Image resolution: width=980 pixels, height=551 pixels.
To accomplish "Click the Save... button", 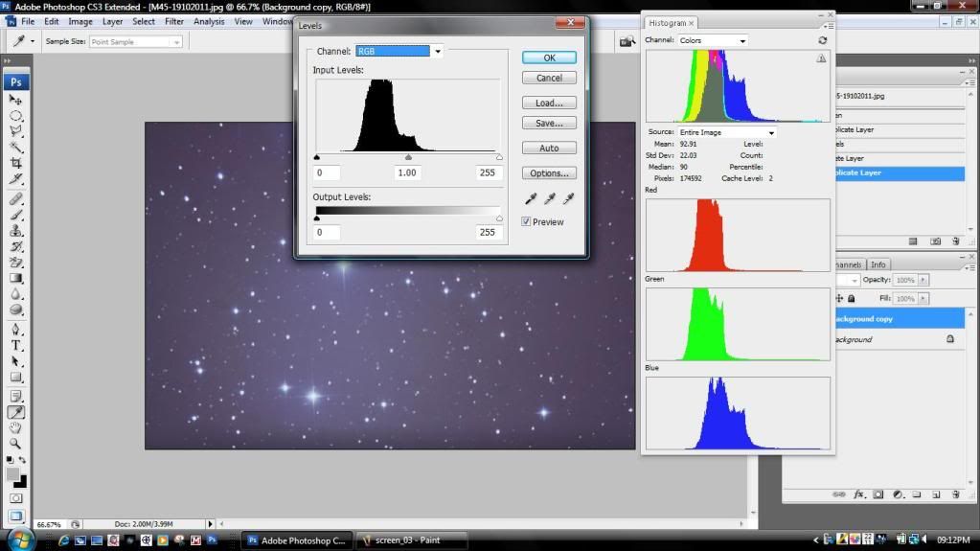I will pyautogui.click(x=549, y=124).
